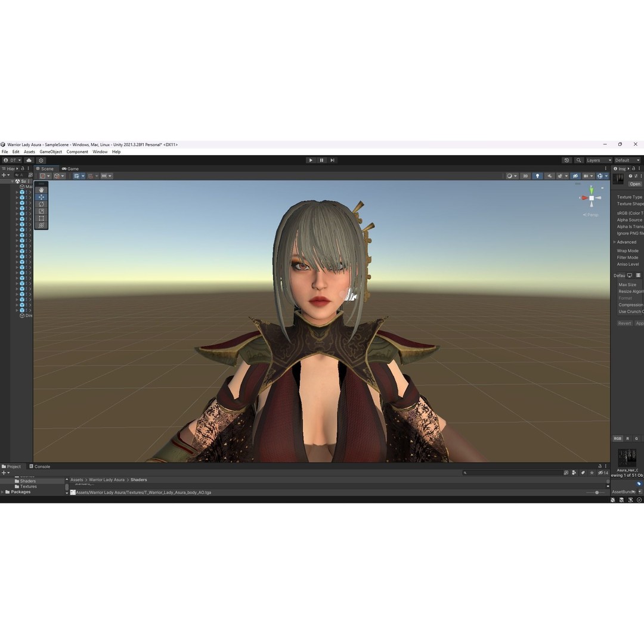644x644 pixels.
Task: Click Project search by type icon
Action: point(574,473)
